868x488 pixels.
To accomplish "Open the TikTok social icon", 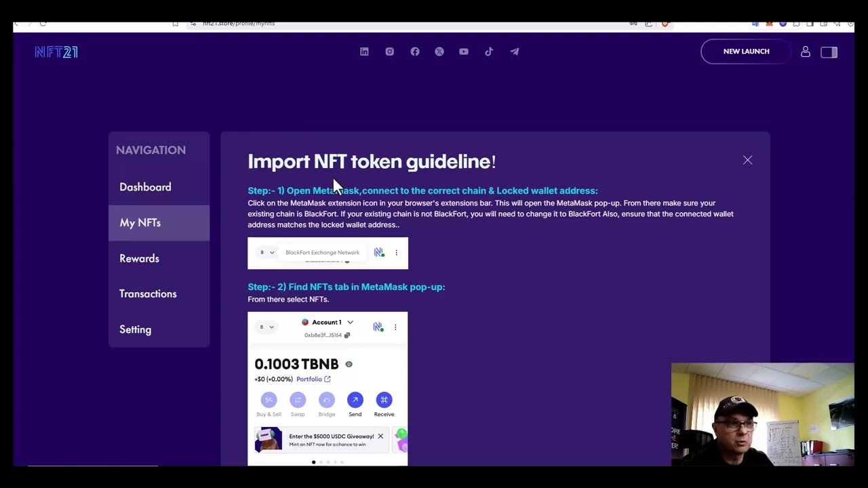I will [489, 52].
